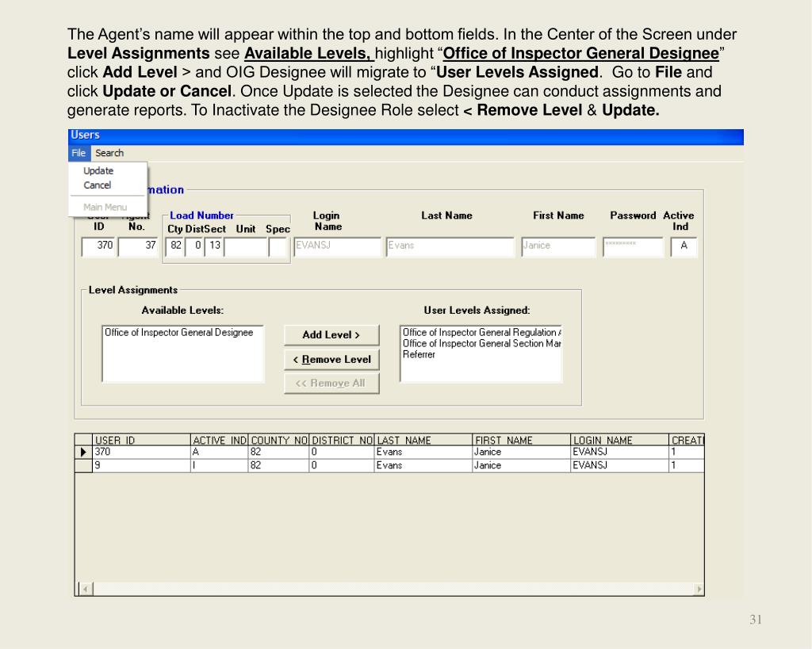Screen dimensions: 812x649
Task: Click the LOGIN_NAME column header
Action: [619, 440]
